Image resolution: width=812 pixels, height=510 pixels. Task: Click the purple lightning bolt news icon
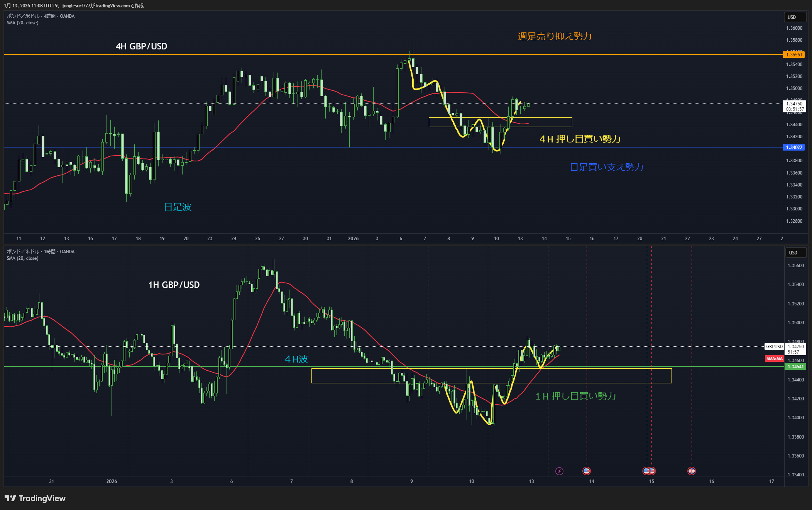coord(559,471)
